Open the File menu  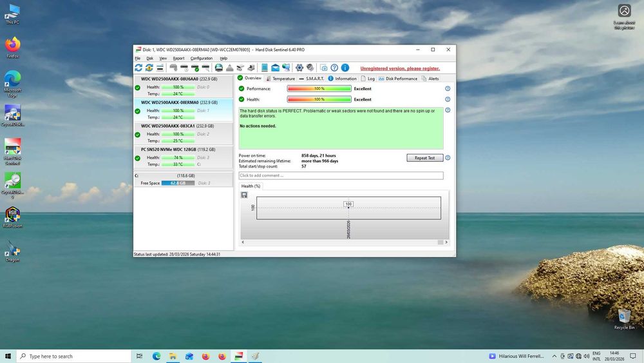point(138,59)
